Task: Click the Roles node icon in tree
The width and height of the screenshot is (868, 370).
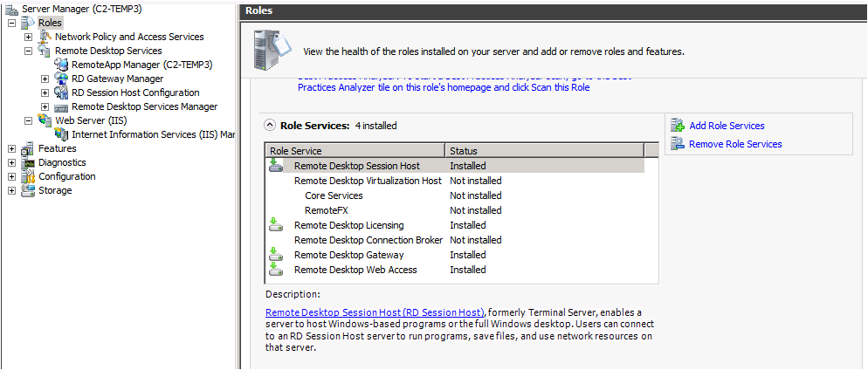Action: pyautogui.click(x=28, y=23)
